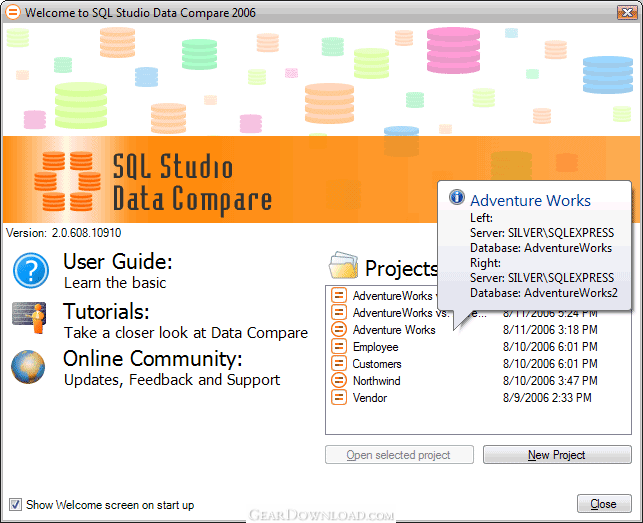Open the User Guide link
Screen dimensions: 643x523
(x=118, y=262)
